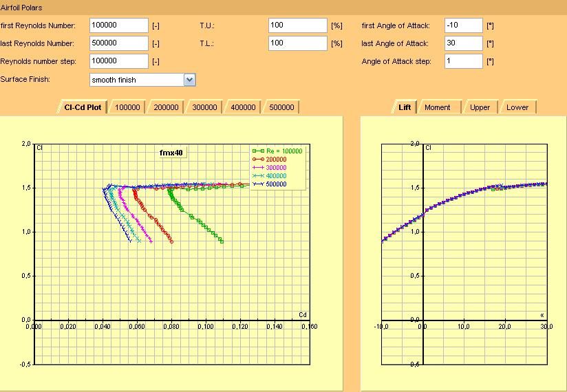567x392 pixels.
Task: Open the 300000 Reynolds tab
Action: pos(204,107)
